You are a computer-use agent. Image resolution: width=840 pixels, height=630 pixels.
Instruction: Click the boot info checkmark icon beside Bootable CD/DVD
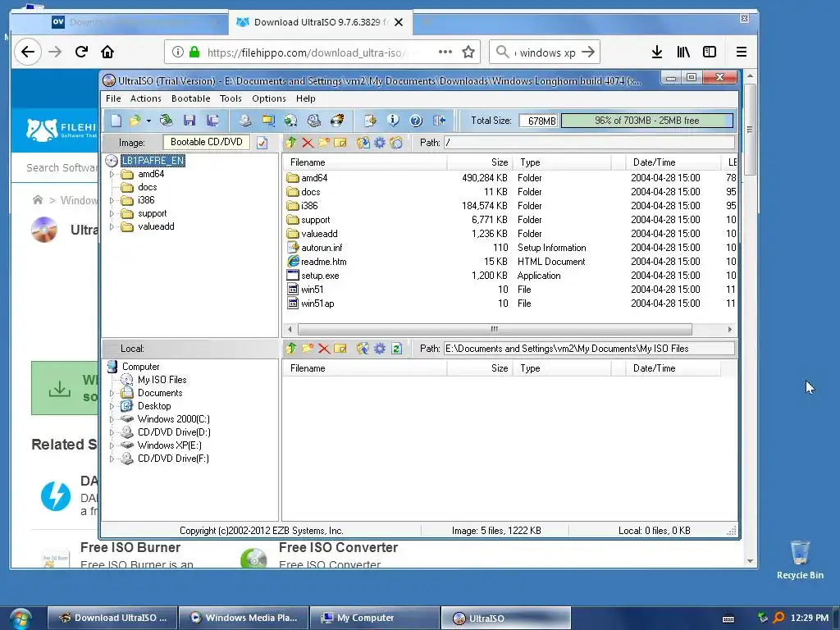coord(262,143)
